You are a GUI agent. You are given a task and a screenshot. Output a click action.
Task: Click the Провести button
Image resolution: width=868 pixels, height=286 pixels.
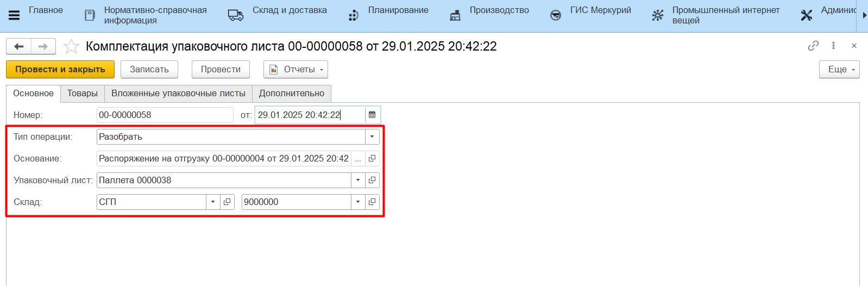pos(221,70)
